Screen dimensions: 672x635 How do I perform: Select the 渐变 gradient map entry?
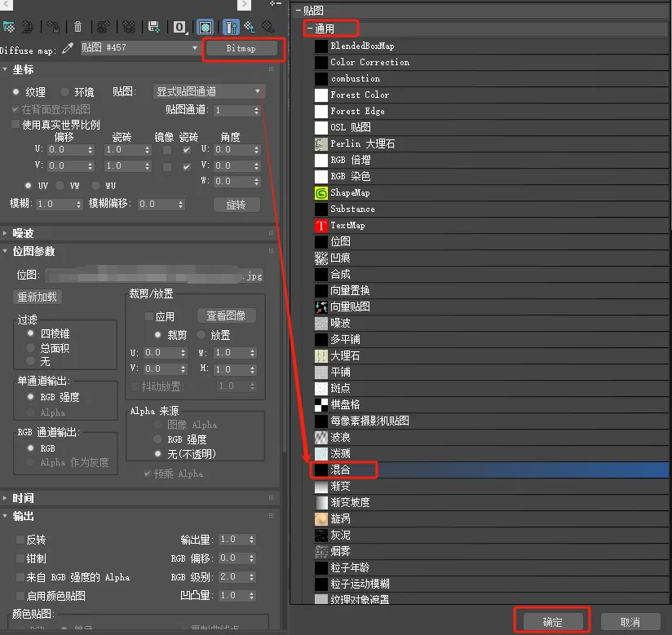click(492, 487)
